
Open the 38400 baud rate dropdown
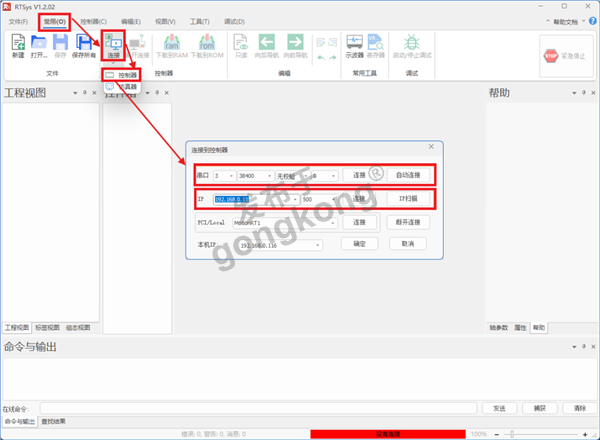[x=269, y=176]
